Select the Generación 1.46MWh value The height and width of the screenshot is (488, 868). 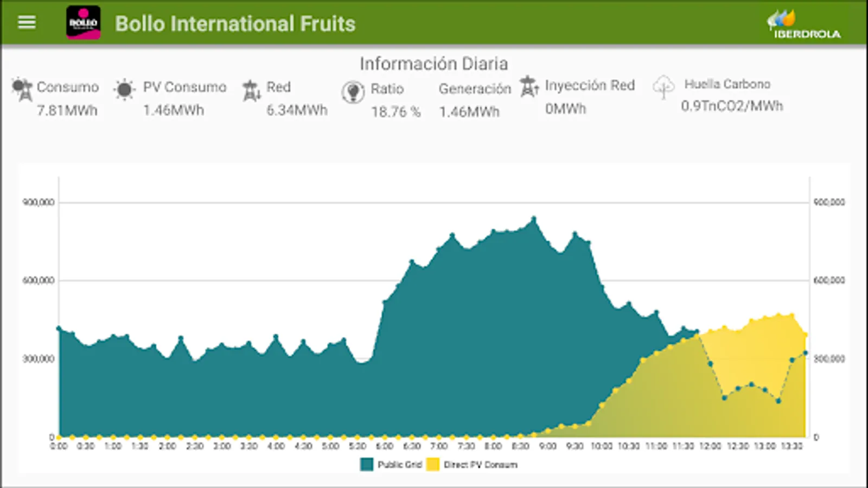click(x=469, y=112)
